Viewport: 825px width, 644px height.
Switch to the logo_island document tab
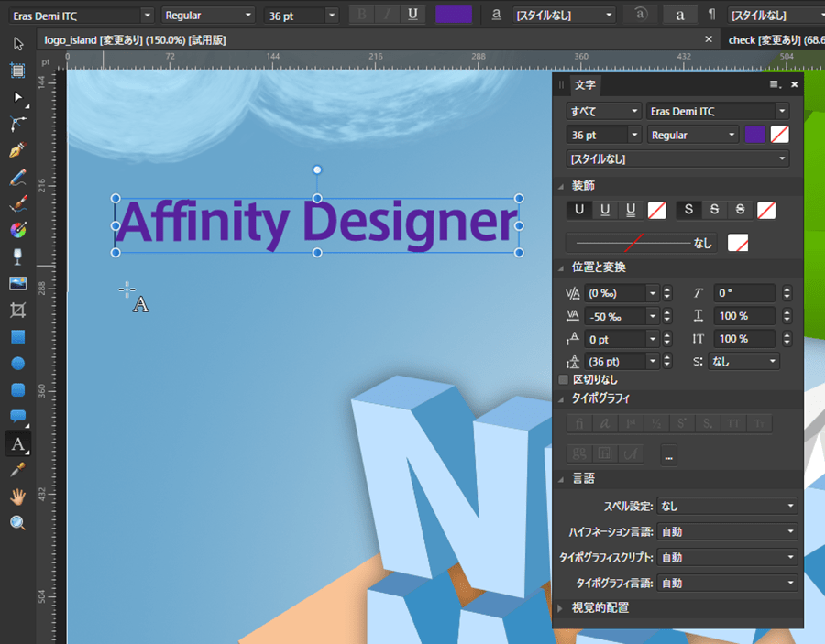(136, 40)
